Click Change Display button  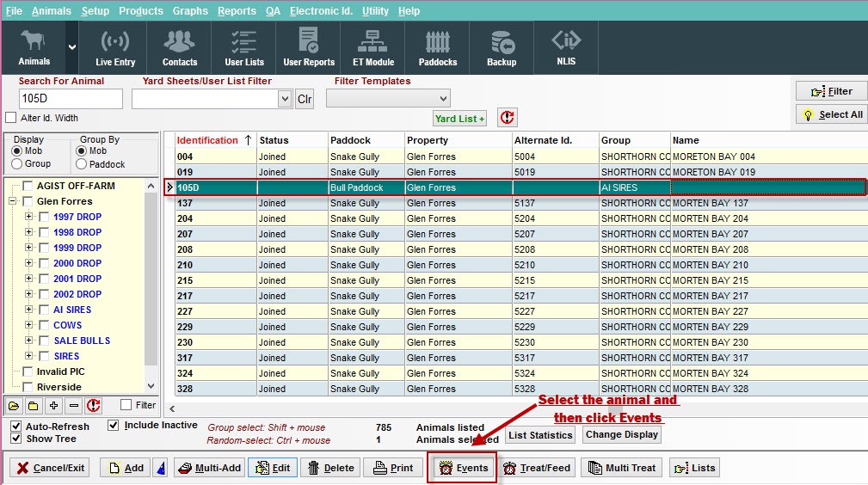(622, 434)
